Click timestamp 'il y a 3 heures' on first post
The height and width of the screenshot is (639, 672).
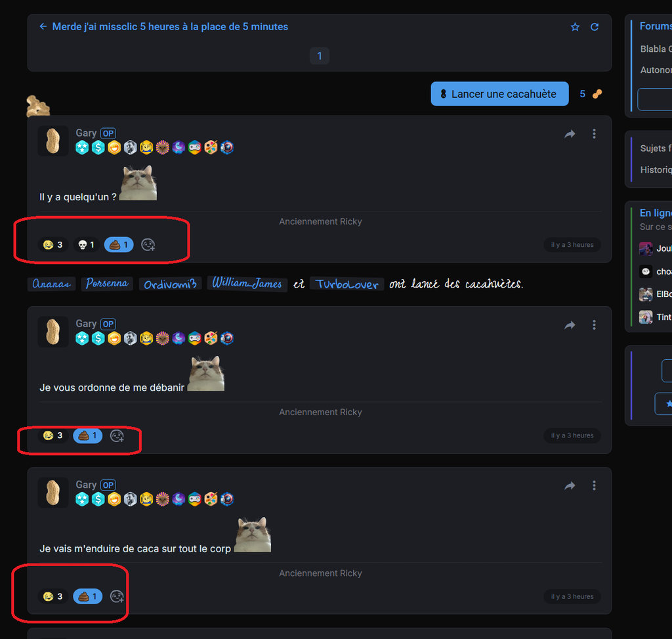(x=572, y=245)
